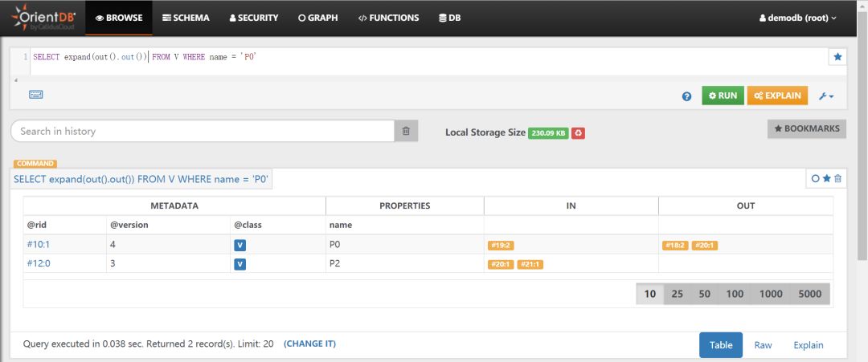Open record #10:1 link

click(38, 244)
